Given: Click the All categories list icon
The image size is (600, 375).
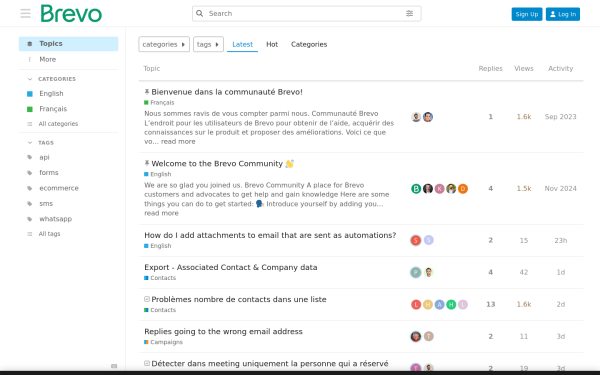Looking at the screenshot, I should pos(30,124).
